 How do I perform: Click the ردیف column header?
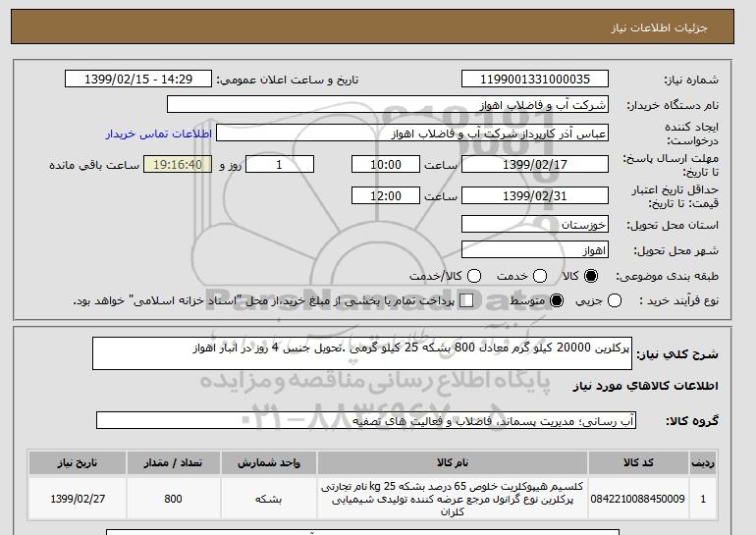[x=703, y=462]
